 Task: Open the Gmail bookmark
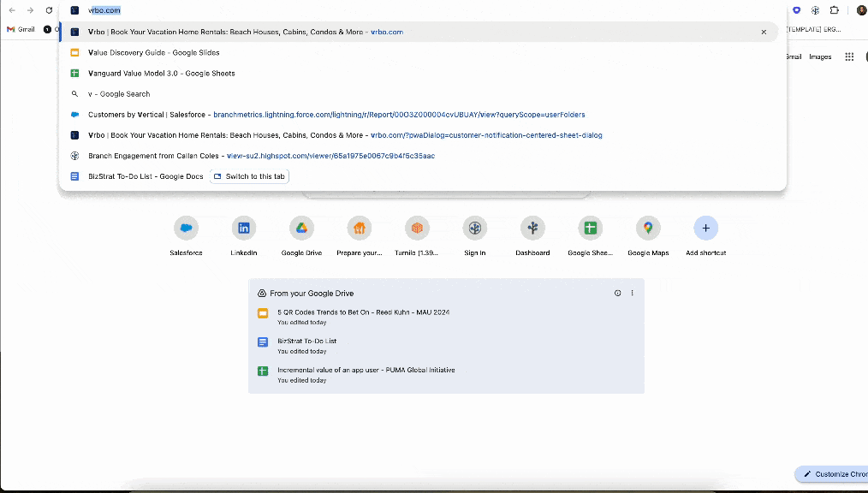[x=21, y=29]
